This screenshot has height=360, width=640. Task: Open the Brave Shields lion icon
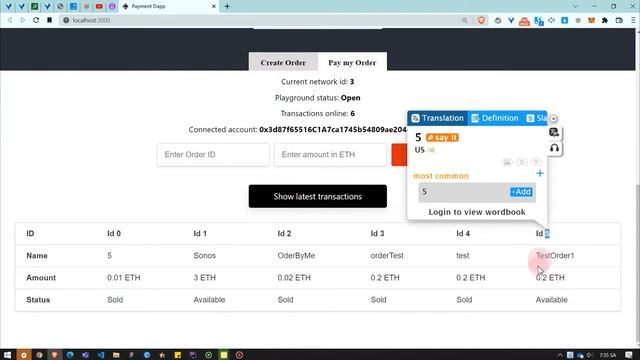click(481, 20)
